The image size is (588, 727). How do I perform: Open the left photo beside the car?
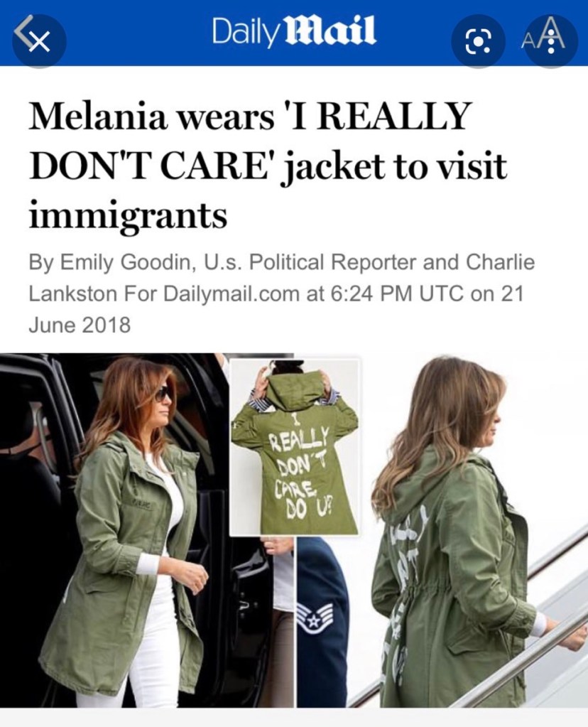click(114, 530)
